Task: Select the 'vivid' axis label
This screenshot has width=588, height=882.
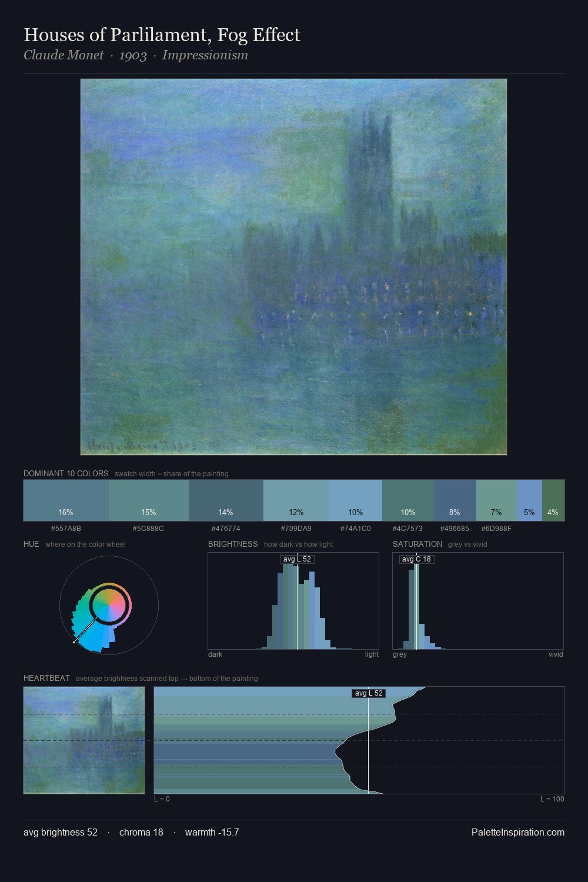Action: pos(556,654)
